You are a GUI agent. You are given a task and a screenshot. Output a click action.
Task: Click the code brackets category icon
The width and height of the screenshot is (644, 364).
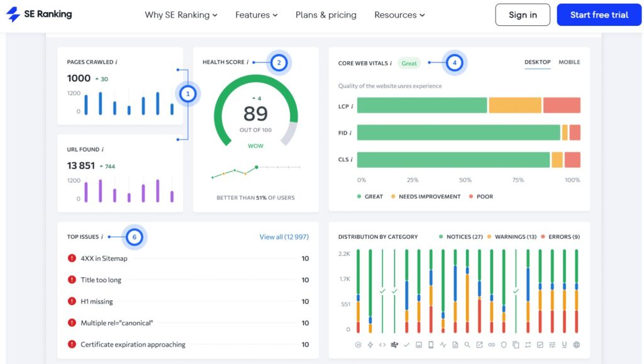[382, 345]
